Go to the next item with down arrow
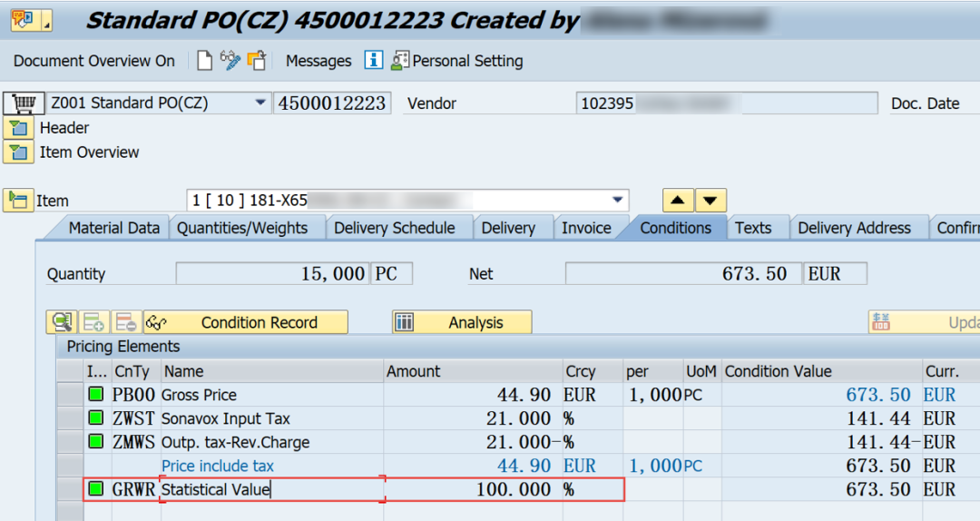The height and width of the screenshot is (521, 980). pos(710,201)
